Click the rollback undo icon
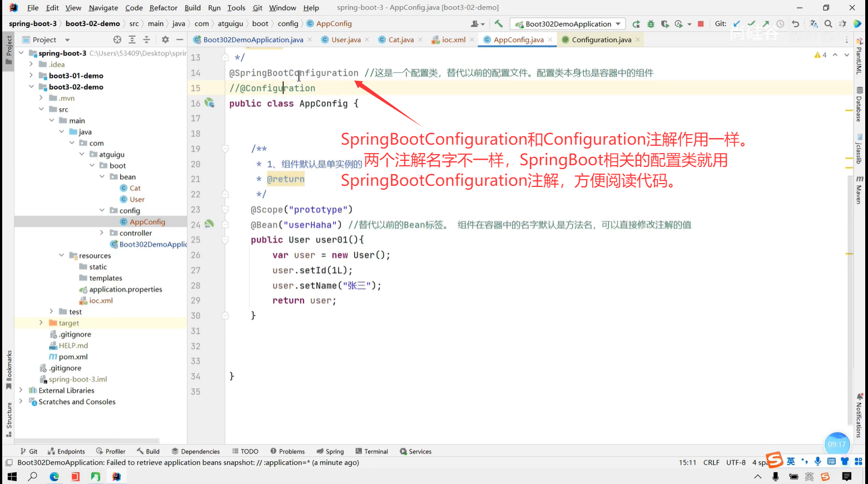Screen dimensions: 868x484 click(795, 24)
